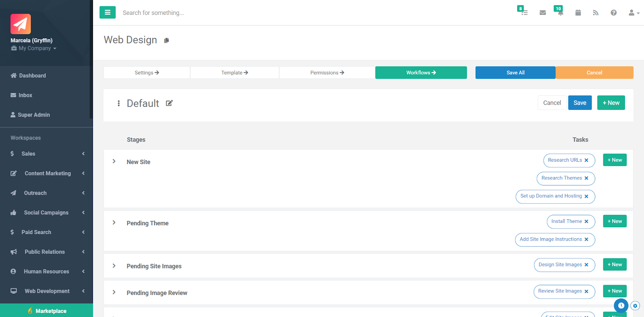Expand the New Site stage row

(114, 161)
